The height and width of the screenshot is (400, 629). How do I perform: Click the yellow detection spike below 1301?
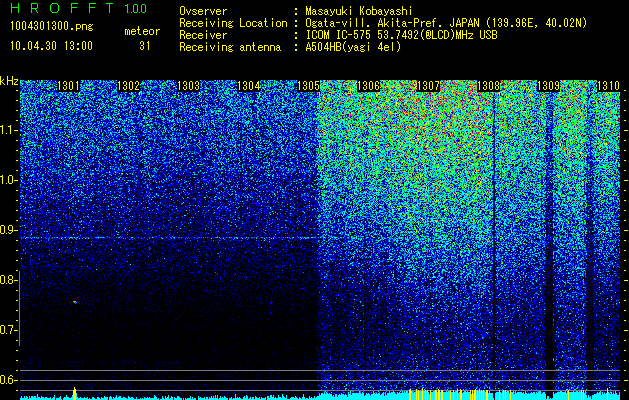click(74, 393)
